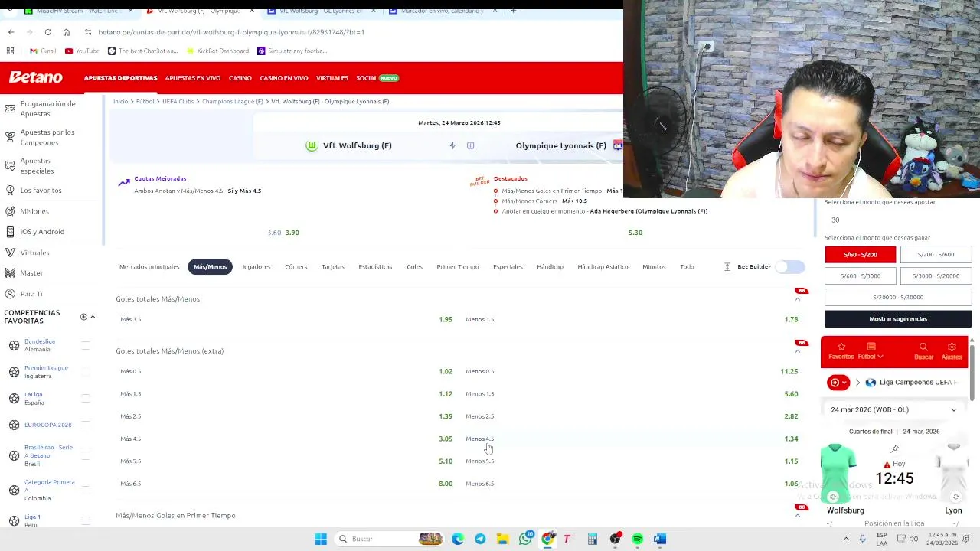Select Cuotas Mejoradas 3.90 odds
The width and height of the screenshot is (980, 551).
click(292, 233)
